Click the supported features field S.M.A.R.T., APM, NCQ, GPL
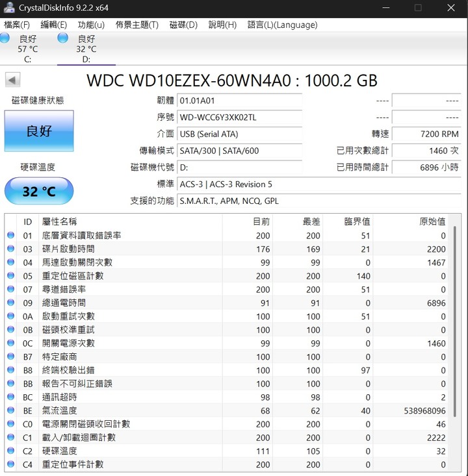 tap(319, 201)
